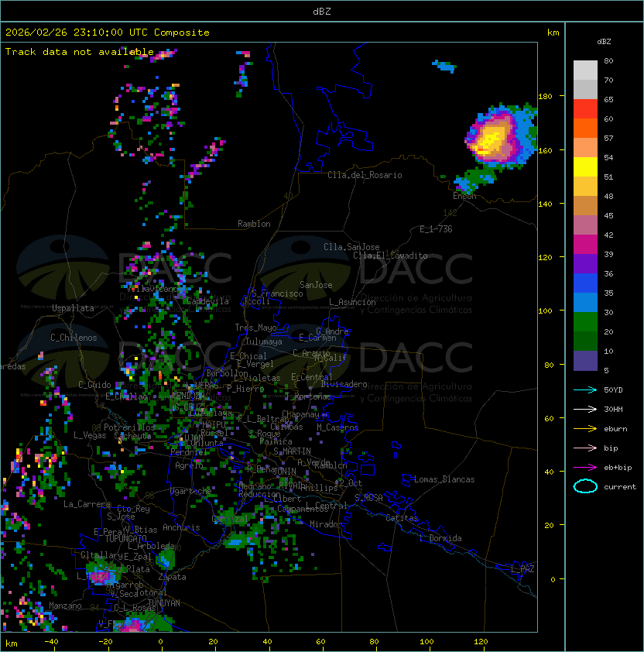Click the white 30HM arrow icon
This screenshot has height=652, width=644.
click(585, 410)
